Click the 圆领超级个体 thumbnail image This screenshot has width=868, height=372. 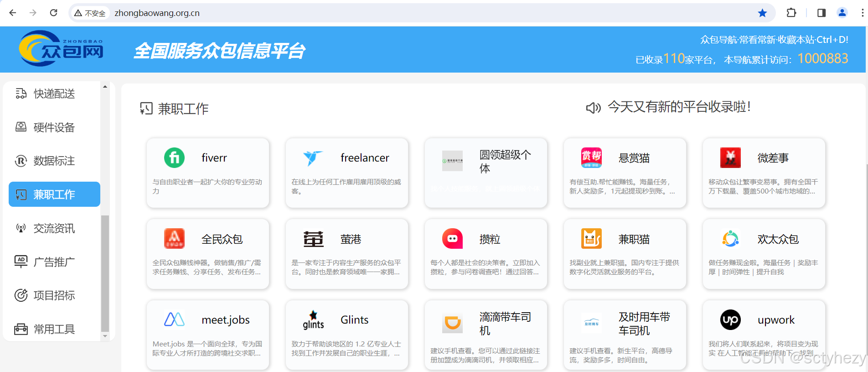point(452,161)
